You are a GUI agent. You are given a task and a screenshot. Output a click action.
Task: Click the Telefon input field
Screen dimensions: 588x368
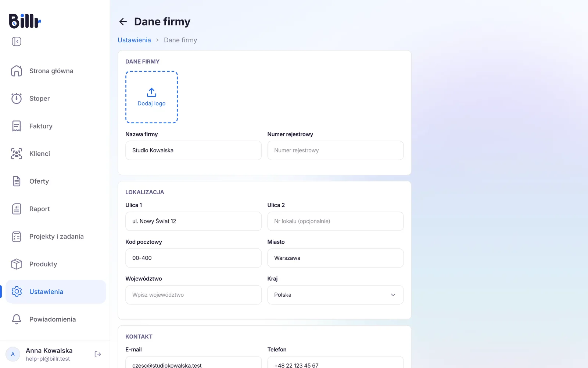click(x=335, y=362)
